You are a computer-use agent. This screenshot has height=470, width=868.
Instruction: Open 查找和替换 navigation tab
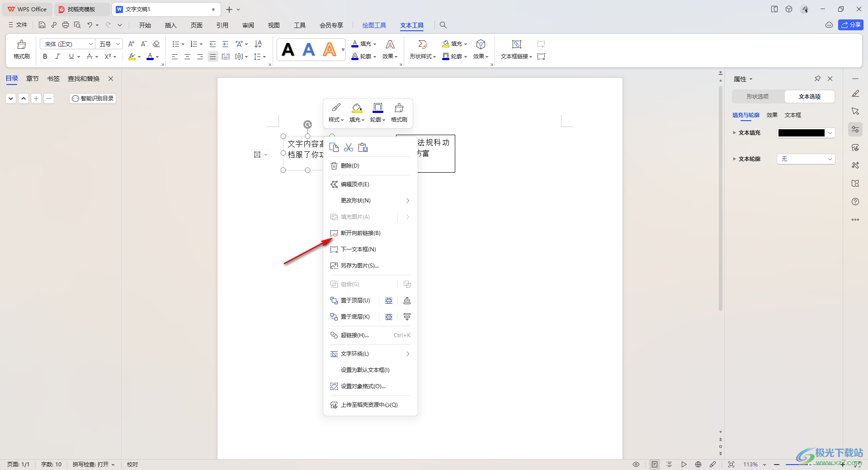pos(84,79)
